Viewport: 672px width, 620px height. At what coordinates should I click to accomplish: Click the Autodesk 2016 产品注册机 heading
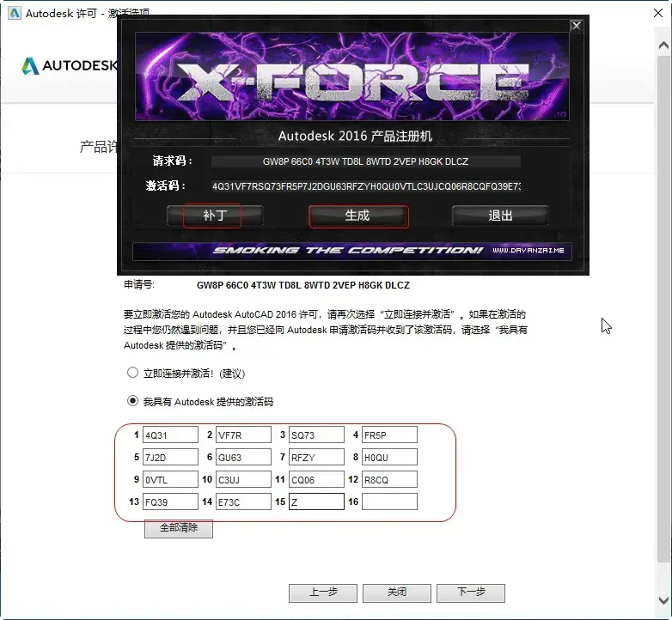(355, 136)
